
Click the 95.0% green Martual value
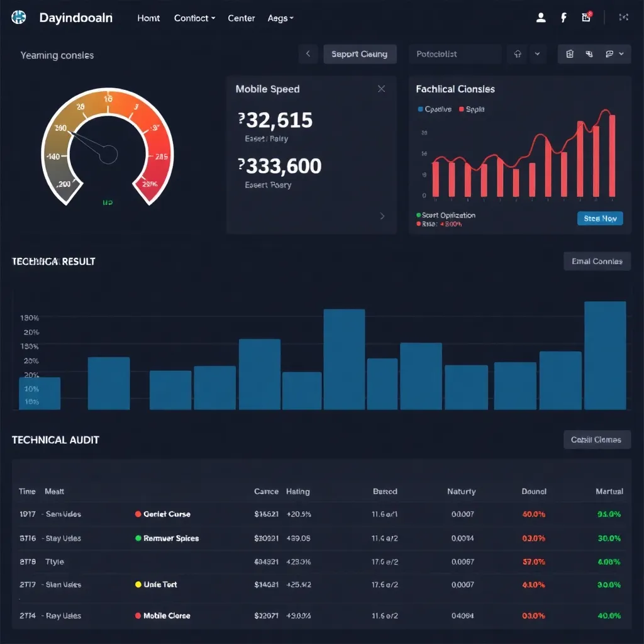(x=609, y=514)
